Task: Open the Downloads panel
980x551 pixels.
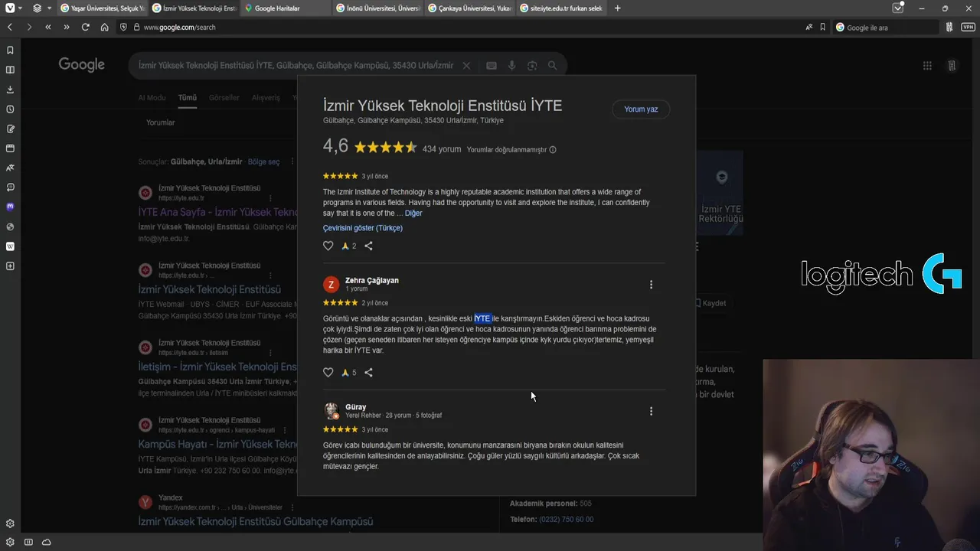Action: [10, 90]
